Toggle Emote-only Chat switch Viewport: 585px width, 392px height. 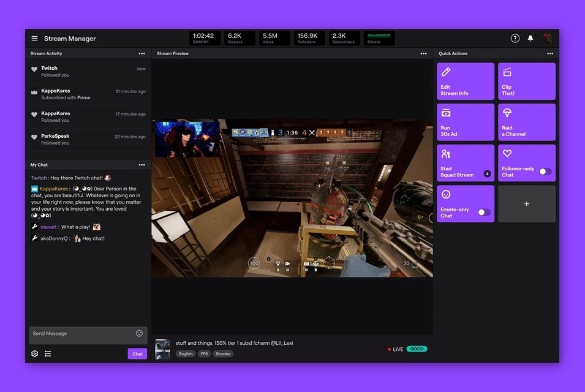(x=483, y=213)
